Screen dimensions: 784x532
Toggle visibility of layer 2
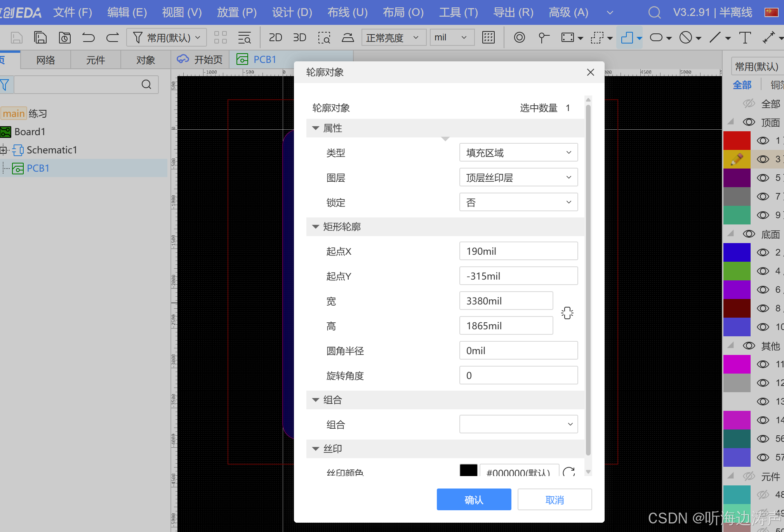[x=763, y=252]
